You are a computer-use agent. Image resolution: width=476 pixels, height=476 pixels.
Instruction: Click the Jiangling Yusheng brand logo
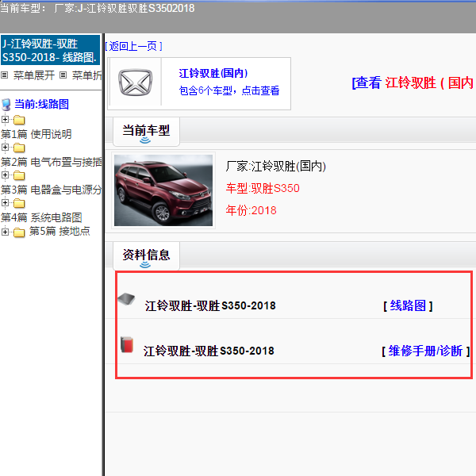pos(134,83)
